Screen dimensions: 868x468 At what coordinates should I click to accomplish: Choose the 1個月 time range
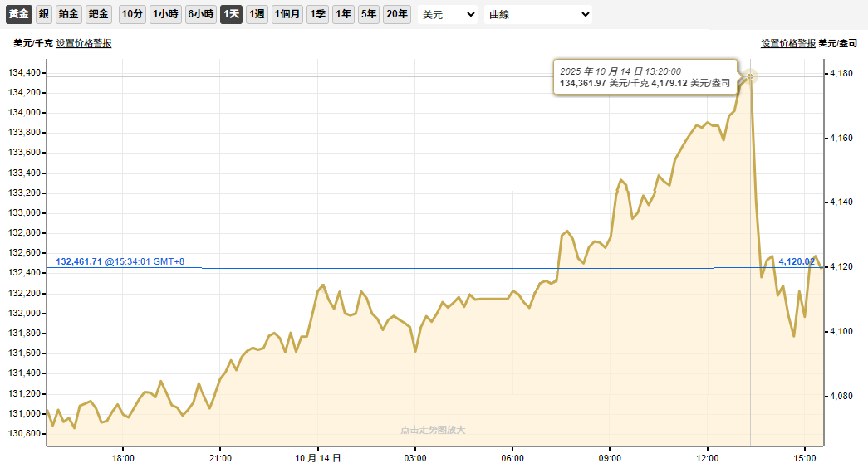[x=287, y=14]
